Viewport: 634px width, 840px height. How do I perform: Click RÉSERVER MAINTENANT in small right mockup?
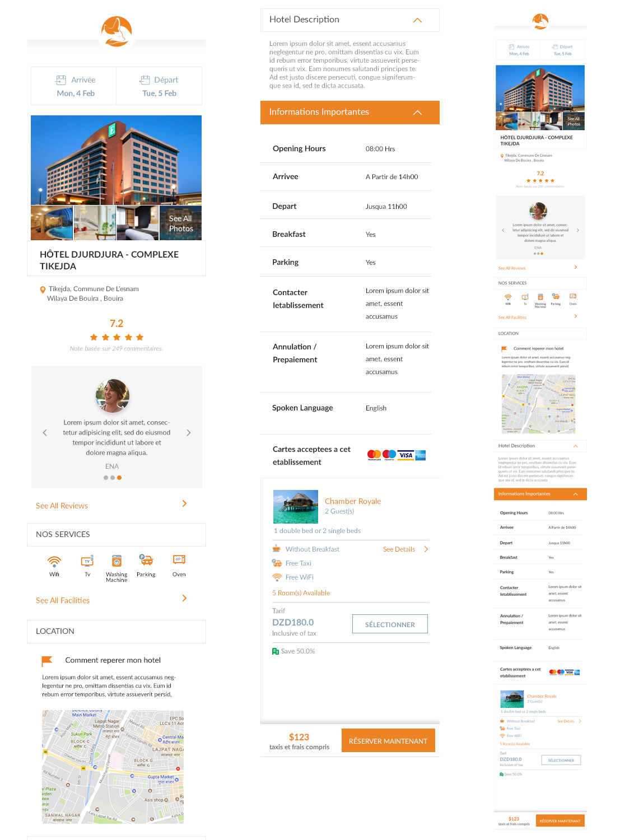[560, 821]
